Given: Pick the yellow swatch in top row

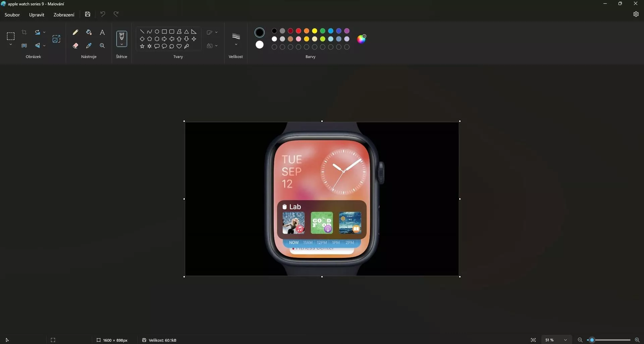Looking at the screenshot, I should click(x=315, y=31).
